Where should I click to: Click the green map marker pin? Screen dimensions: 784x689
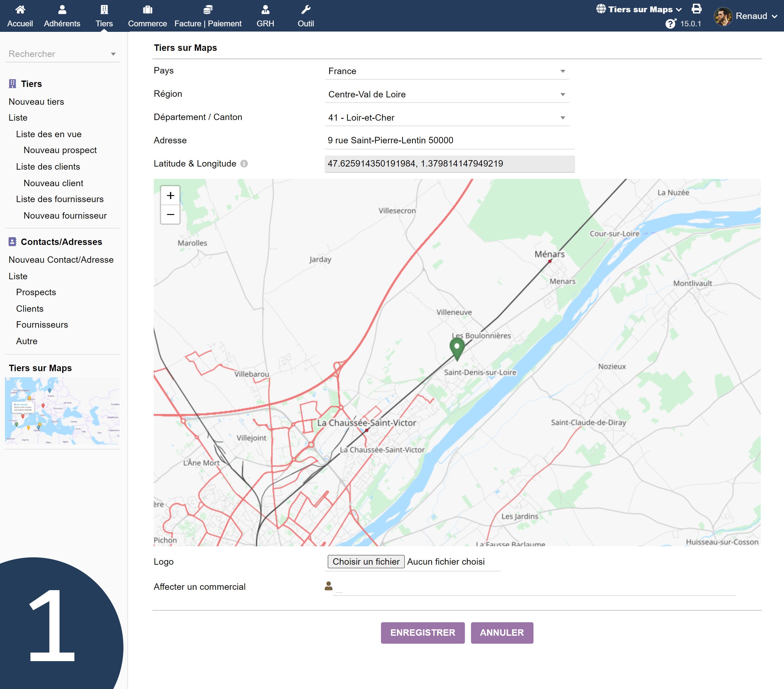pos(457,348)
